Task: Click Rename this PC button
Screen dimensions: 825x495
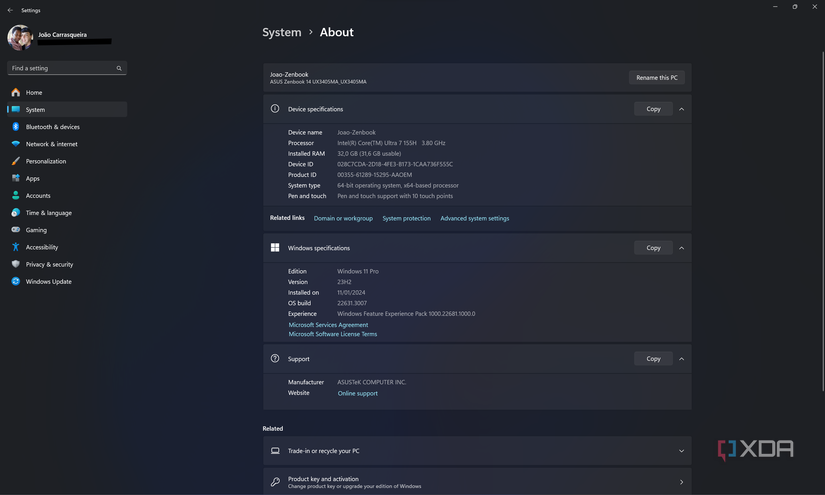Action: click(657, 77)
